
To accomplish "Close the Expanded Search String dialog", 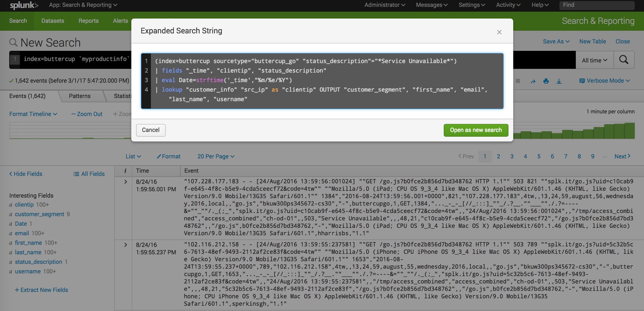I will pyautogui.click(x=499, y=32).
